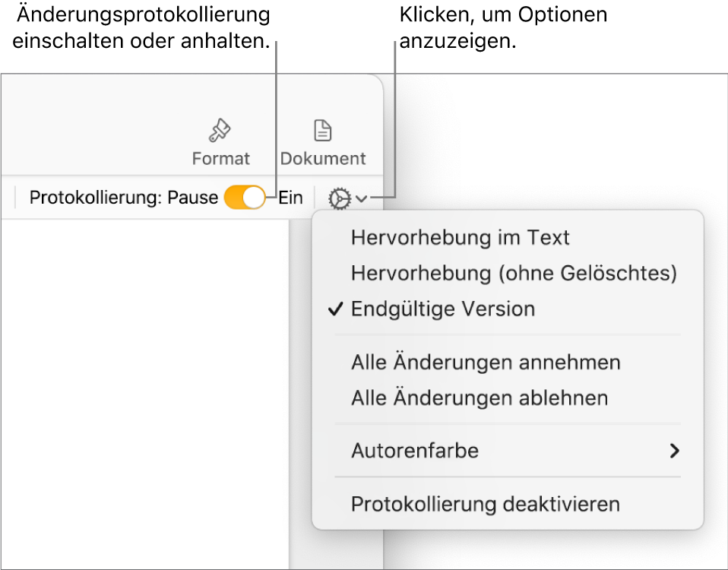This screenshot has height=570, width=728.
Task: Click the gear icon for tracking options
Action: click(339, 199)
